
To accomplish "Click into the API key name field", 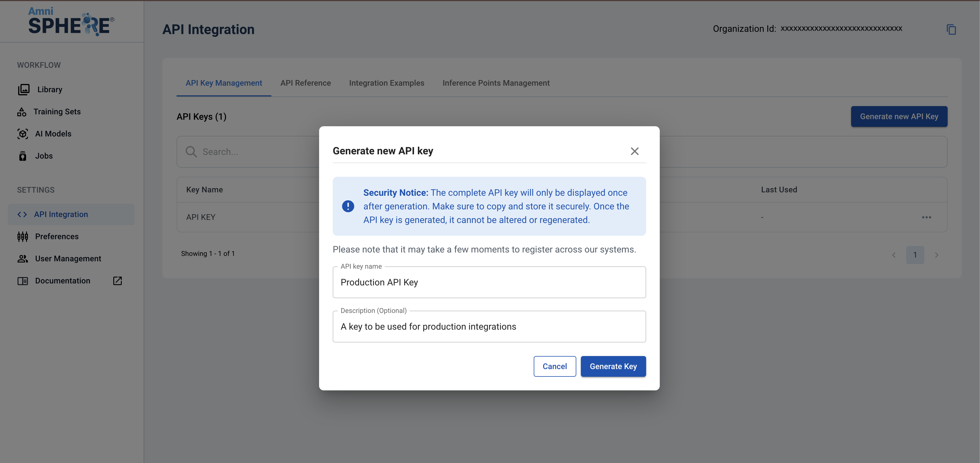I will (489, 283).
